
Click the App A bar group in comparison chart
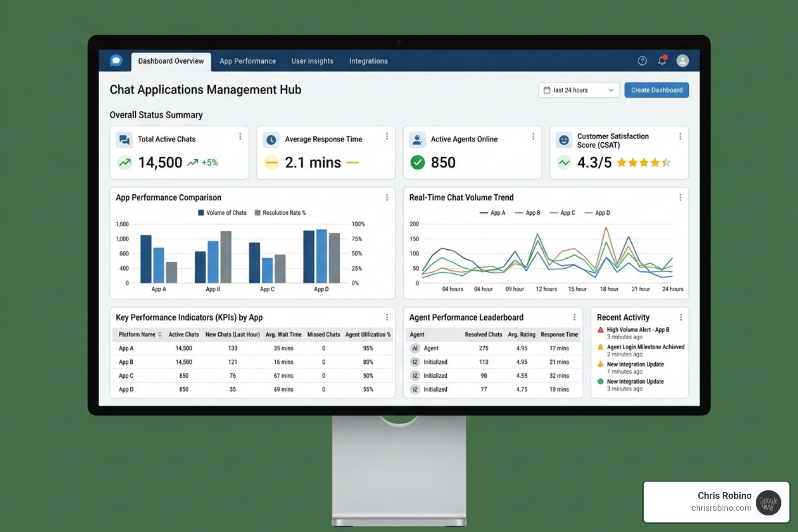159,259
